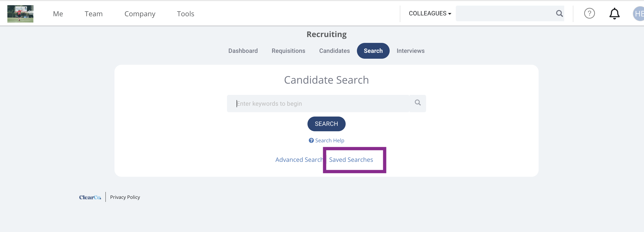The image size is (644, 232).
Task: Expand the COLLEAGUES dropdown
Action: [430, 13]
